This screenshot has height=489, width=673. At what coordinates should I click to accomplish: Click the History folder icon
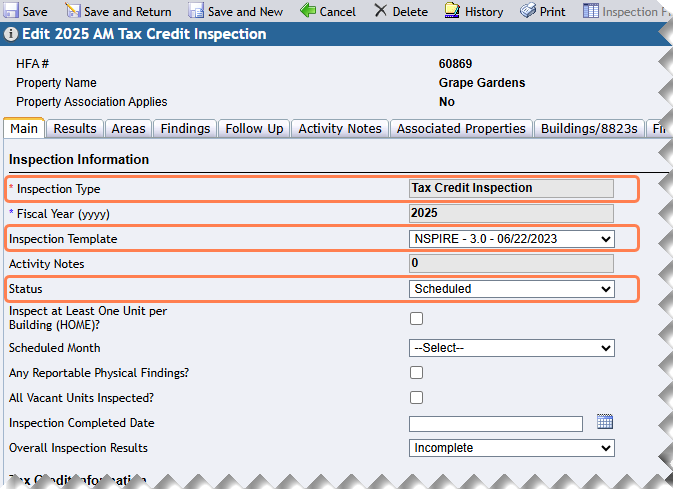click(x=452, y=11)
